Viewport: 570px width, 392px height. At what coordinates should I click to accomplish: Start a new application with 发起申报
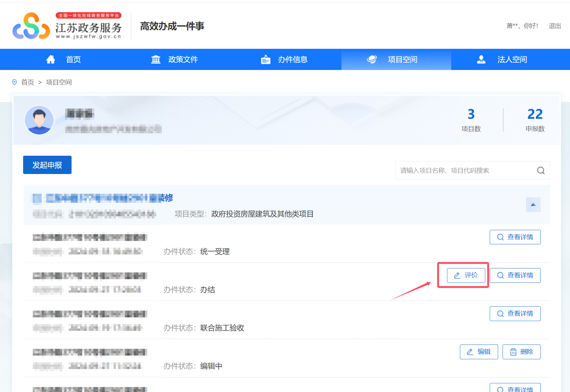point(47,165)
